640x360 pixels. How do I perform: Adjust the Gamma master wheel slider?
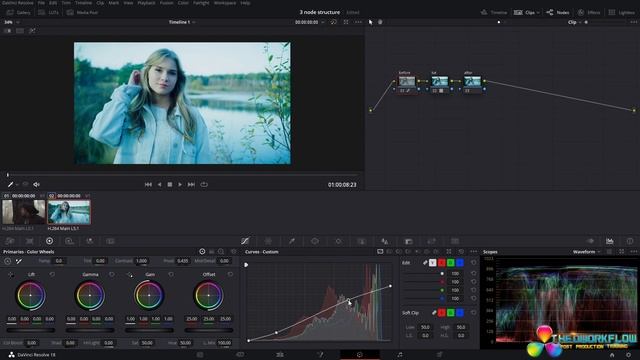tap(90, 330)
